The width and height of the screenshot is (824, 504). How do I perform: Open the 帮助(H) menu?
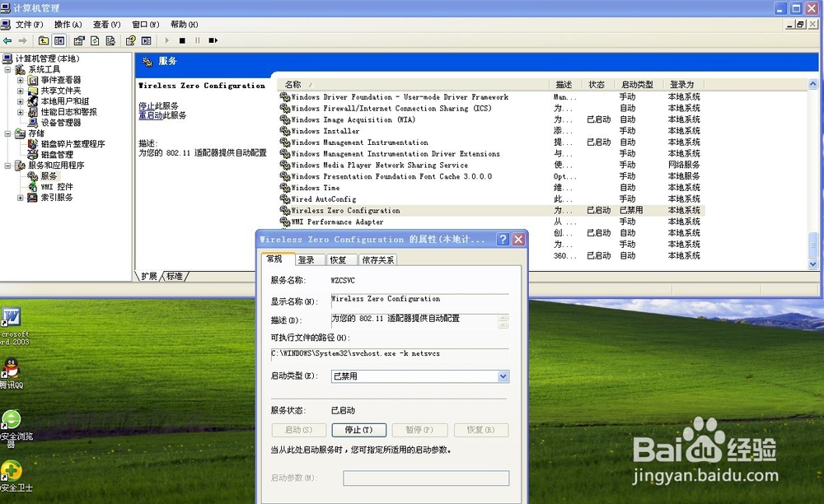pyautogui.click(x=184, y=25)
